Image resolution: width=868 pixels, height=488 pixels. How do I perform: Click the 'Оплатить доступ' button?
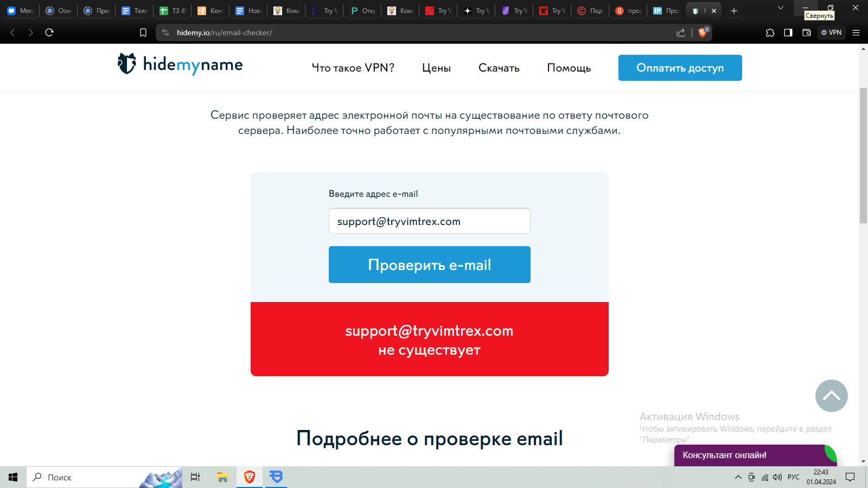680,68
